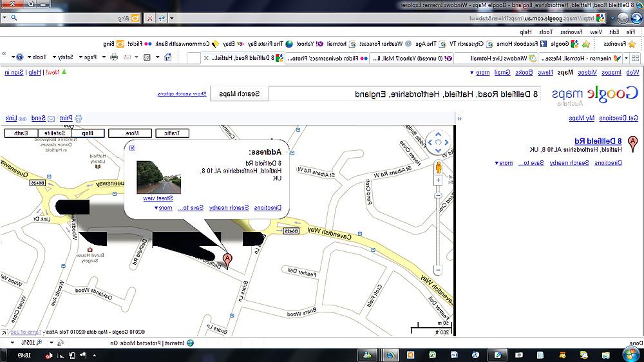This screenshot has height=362, width=644.
Task: Click the blue browser navigation arrow button
Action: tap(637, 18)
